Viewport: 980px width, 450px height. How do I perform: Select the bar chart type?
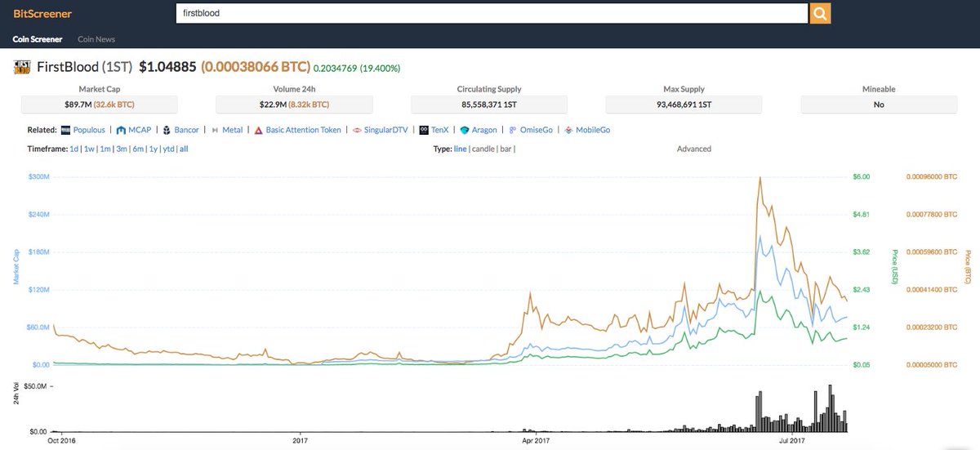click(x=506, y=149)
